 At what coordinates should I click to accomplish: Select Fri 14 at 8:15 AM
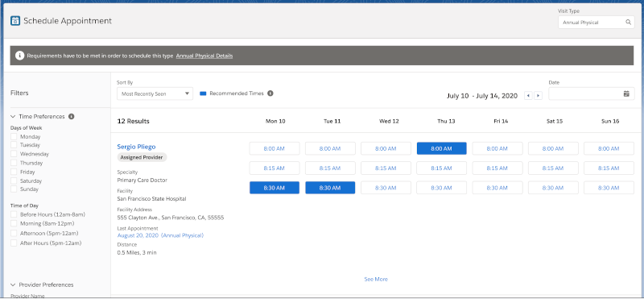pyautogui.click(x=497, y=168)
